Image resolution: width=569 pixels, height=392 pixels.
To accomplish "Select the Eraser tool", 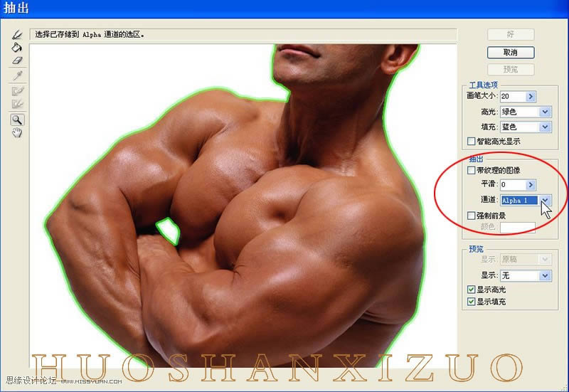I will tap(18, 61).
